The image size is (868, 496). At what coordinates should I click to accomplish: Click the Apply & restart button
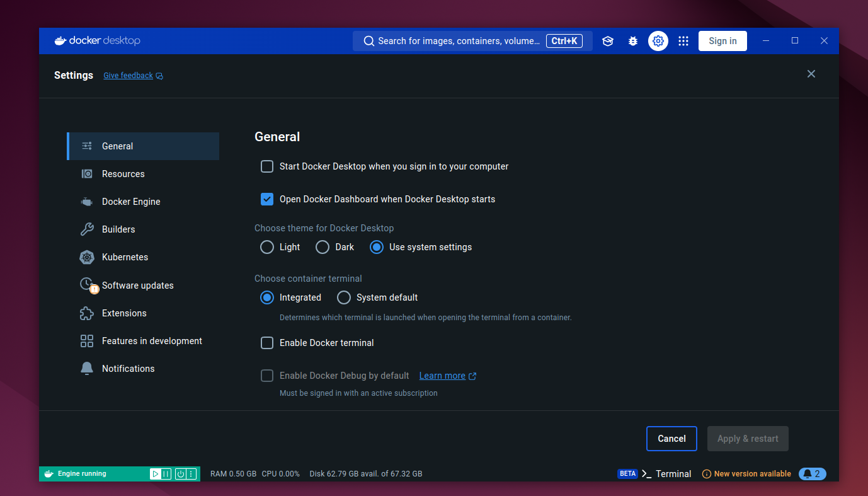[748, 439]
